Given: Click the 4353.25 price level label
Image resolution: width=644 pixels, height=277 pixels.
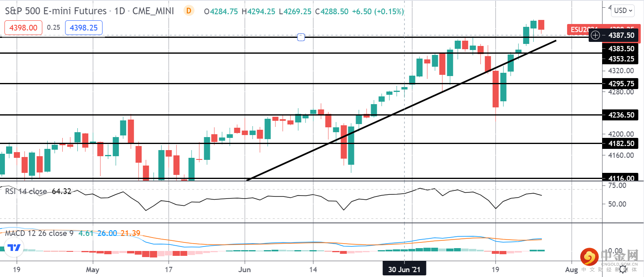Looking at the screenshot, I should (x=621, y=59).
